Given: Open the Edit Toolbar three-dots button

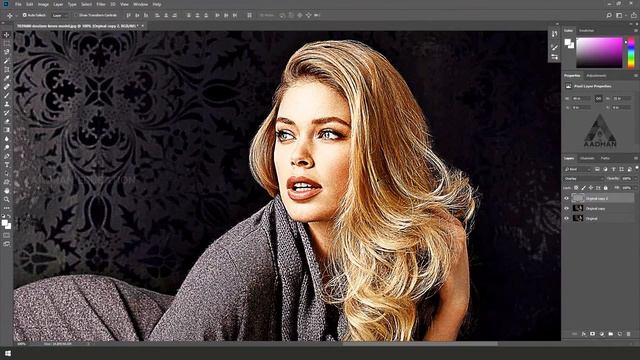Looking at the screenshot, I should tap(7, 208).
